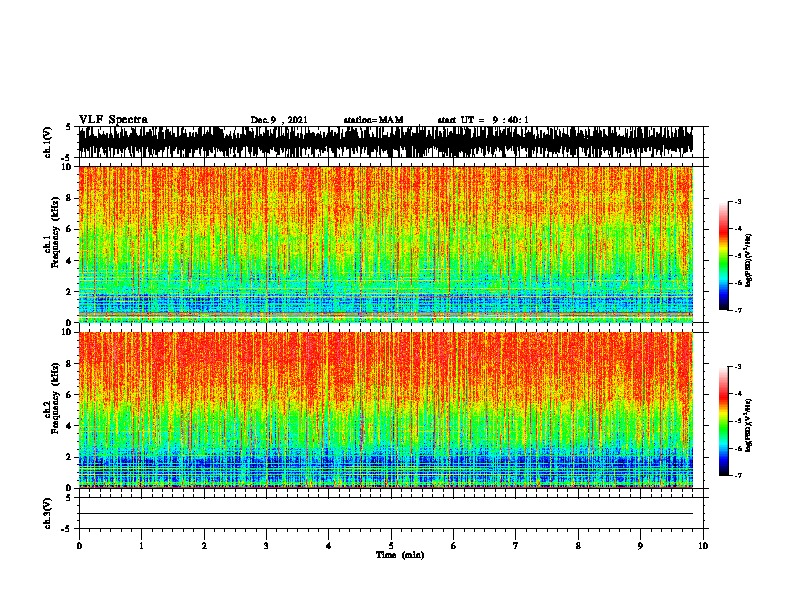Screen dimensions: 792x612
Task: Click the "-7" label on ch.1 colorbar
Action: (738, 310)
